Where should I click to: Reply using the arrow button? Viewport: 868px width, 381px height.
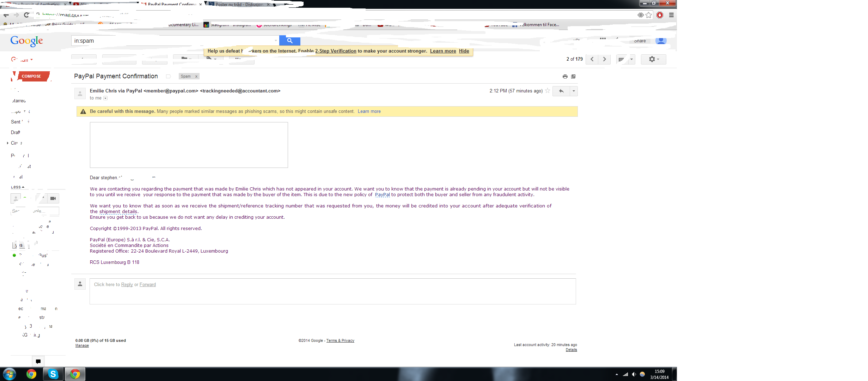(561, 91)
